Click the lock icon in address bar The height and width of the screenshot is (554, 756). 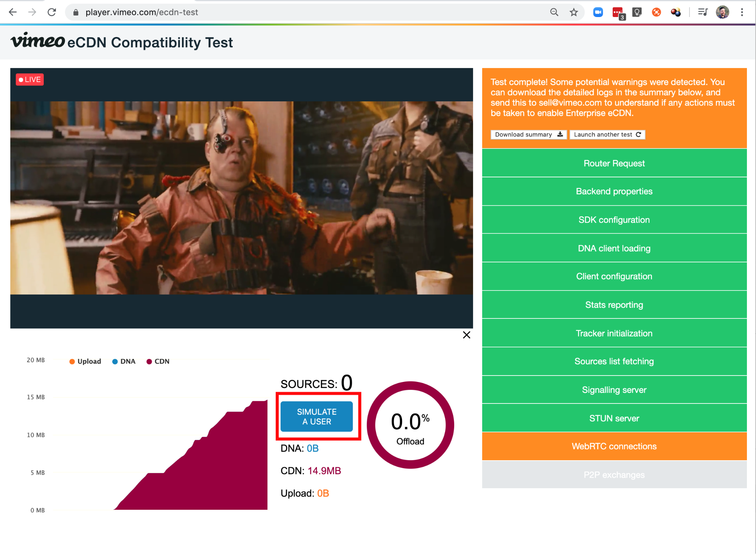pos(76,12)
